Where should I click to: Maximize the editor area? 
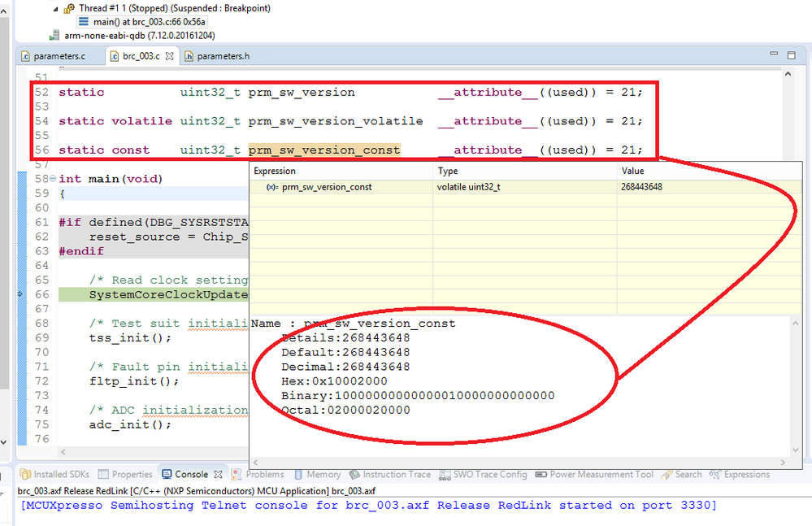[x=792, y=55]
